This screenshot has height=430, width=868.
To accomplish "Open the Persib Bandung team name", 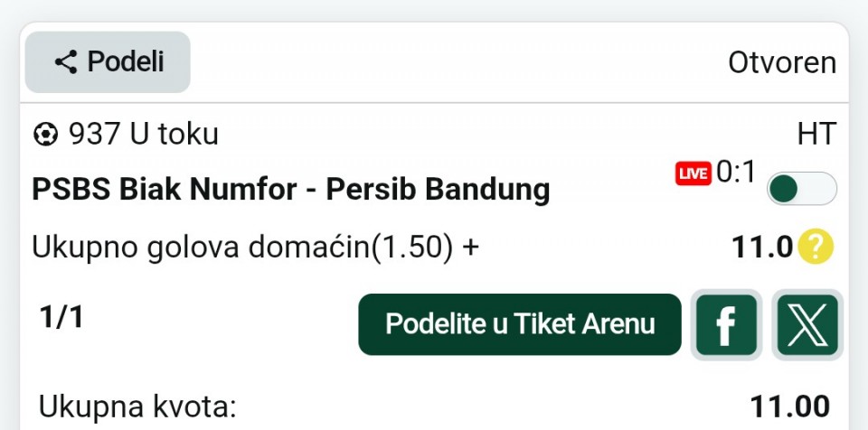I will point(438,190).
